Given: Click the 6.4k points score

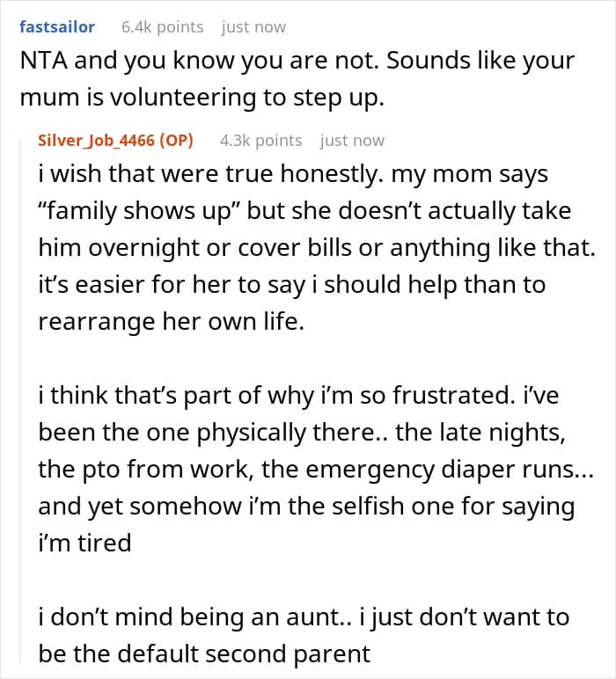Looking at the screenshot, I should pyautogui.click(x=162, y=27).
